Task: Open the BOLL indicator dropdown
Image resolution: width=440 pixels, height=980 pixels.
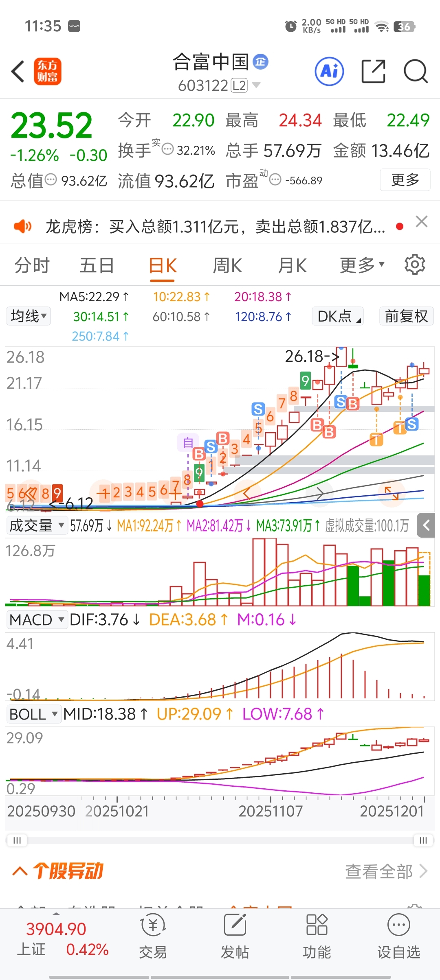Action: point(33,714)
